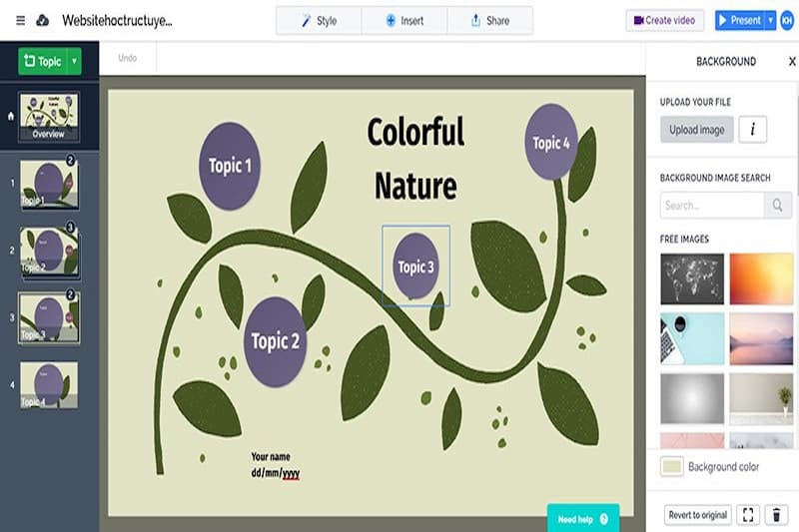Open the Insert menu

[x=404, y=20]
